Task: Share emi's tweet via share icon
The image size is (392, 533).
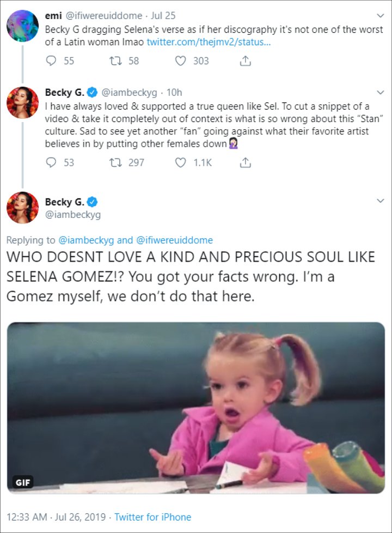Action: (245, 60)
